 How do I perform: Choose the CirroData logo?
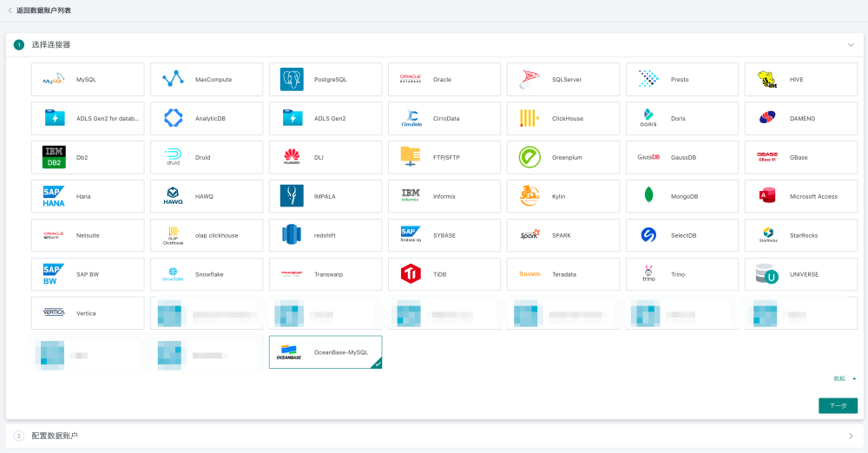coord(411,118)
